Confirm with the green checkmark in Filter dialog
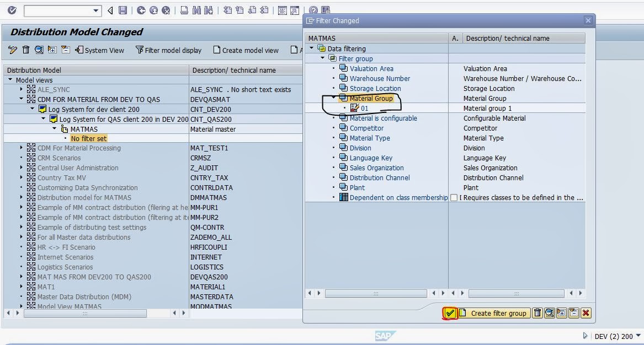 pos(450,312)
